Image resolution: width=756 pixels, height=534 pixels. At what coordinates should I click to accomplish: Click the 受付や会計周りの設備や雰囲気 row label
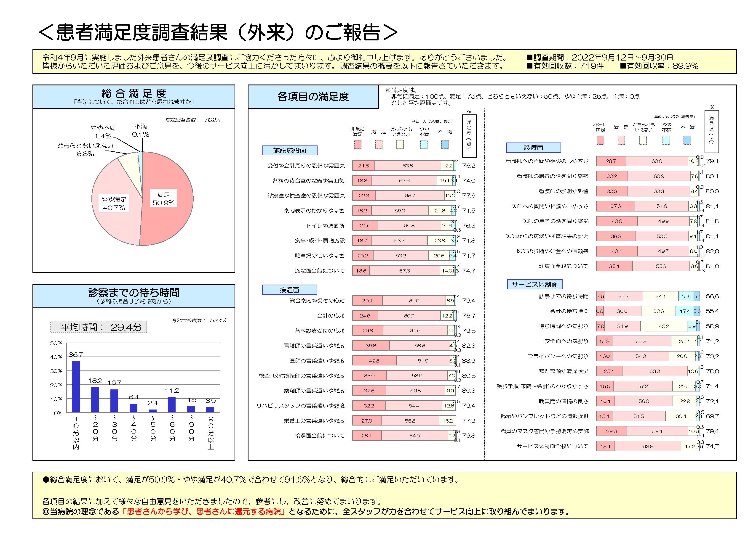306,166
